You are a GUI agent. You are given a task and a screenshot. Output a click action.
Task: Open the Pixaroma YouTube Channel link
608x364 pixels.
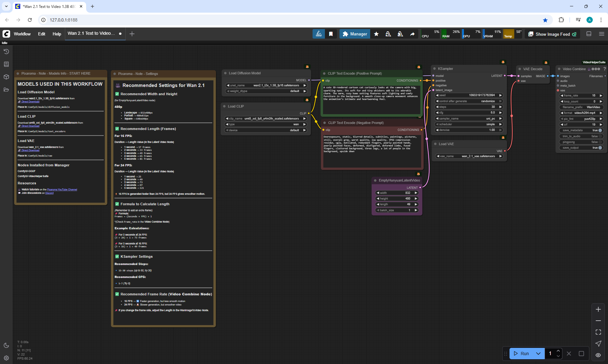62,189
